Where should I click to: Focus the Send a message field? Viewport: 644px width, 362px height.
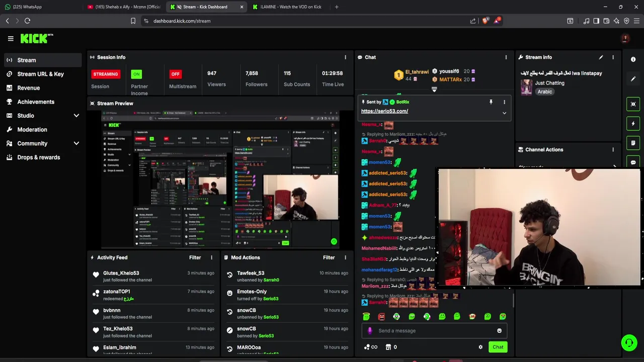[x=434, y=331]
